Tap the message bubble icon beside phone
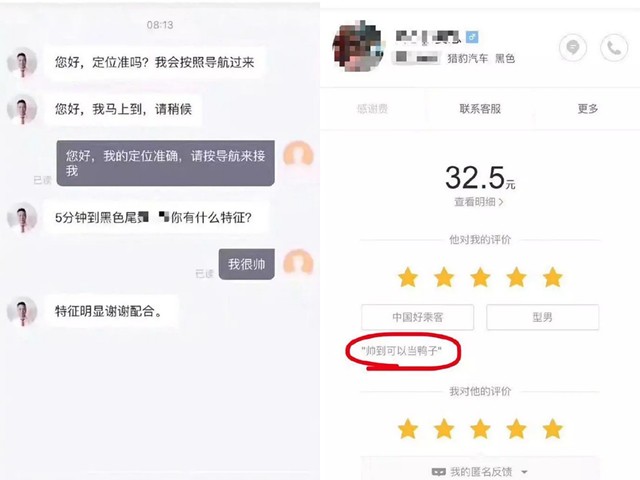The height and width of the screenshot is (480, 640). point(573,48)
